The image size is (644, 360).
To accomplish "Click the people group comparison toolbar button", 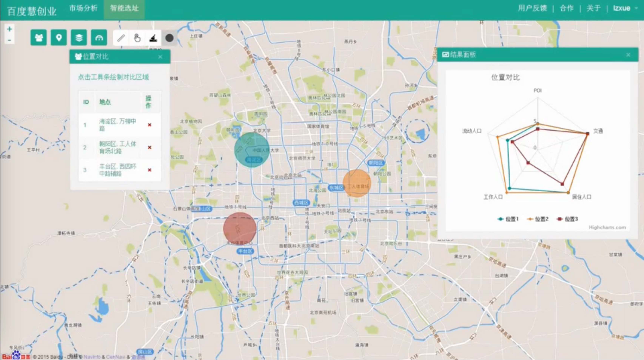I will click(39, 38).
